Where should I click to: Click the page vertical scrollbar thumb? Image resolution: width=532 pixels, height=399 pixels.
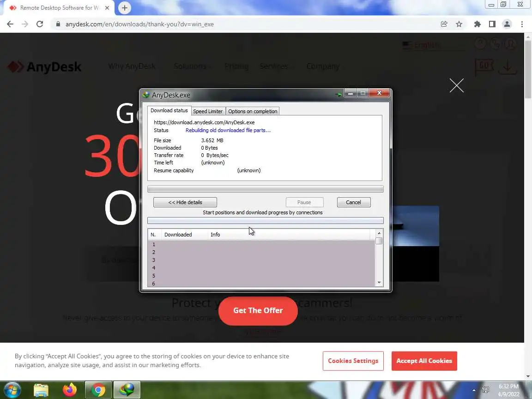click(x=528, y=70)
